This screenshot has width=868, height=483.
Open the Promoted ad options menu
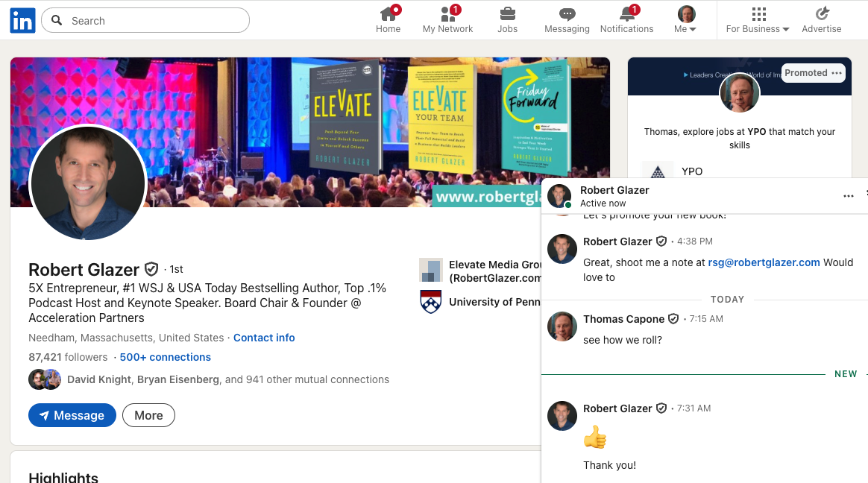coord(837,73)
